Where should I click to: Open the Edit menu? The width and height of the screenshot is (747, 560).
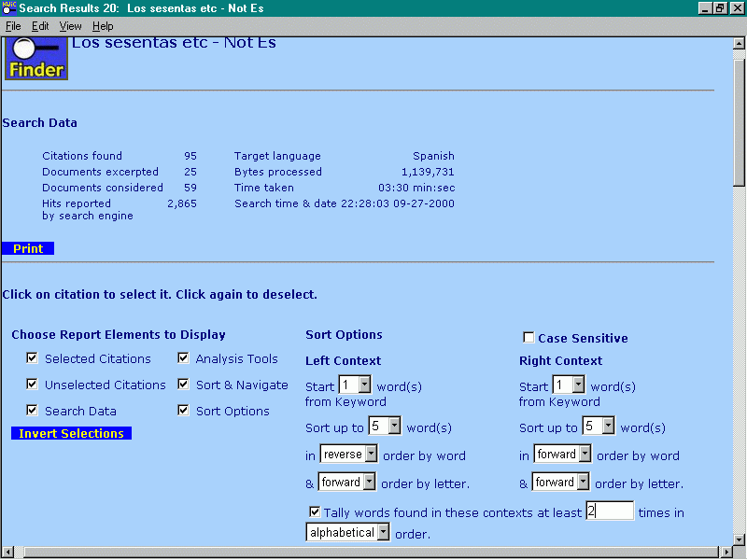click(x=40, y=26)
